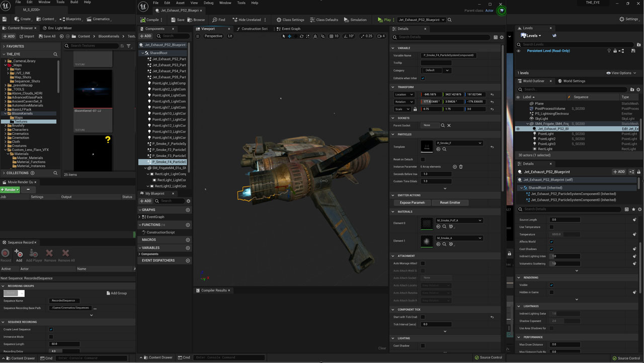The height and width of the screenshot is (363, 644).
Task: Toggle visibility eye of Jet_Exhaust_PS2 actor
Action: (x=518, y=129)
